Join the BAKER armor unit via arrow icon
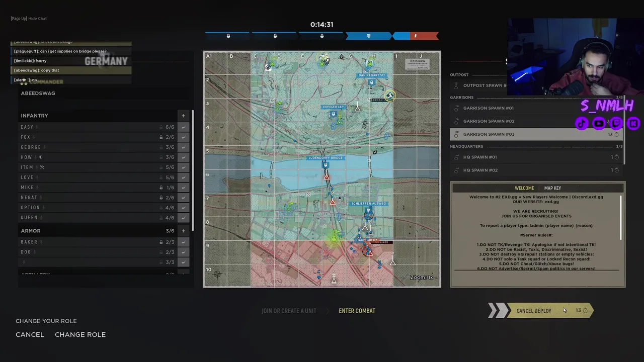Screen dimensions: 644x362 (x=183, y=242)
